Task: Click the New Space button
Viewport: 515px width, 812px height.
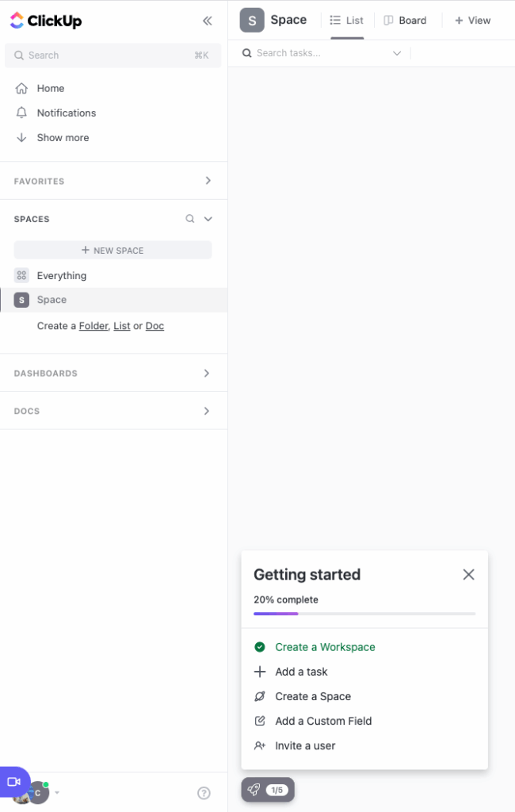Action: point(113,250)
